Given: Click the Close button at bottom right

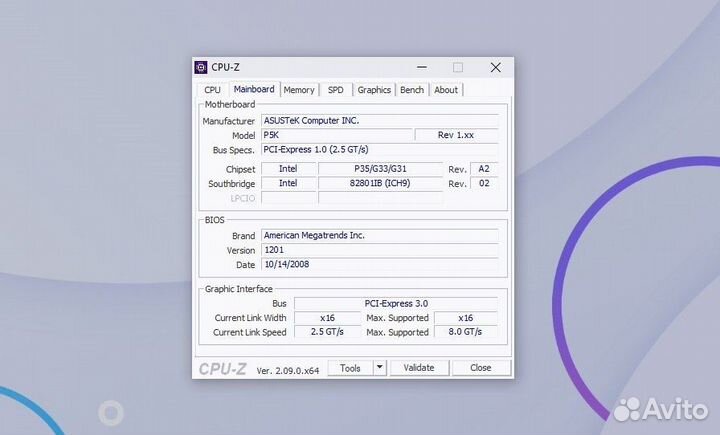Looking at the screenshot, I should pyautogui.click(x=481, y=368).
